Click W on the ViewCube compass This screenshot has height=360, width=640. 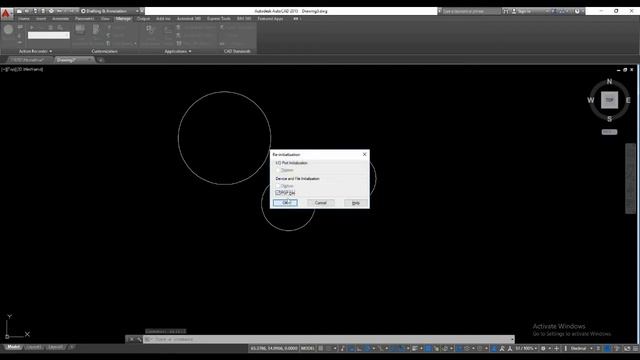(591, 100)
